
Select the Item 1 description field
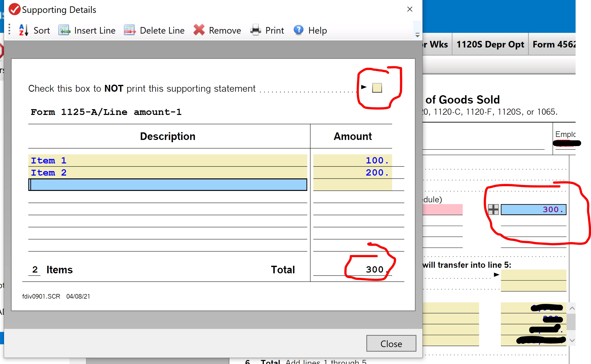pos(168,160)
